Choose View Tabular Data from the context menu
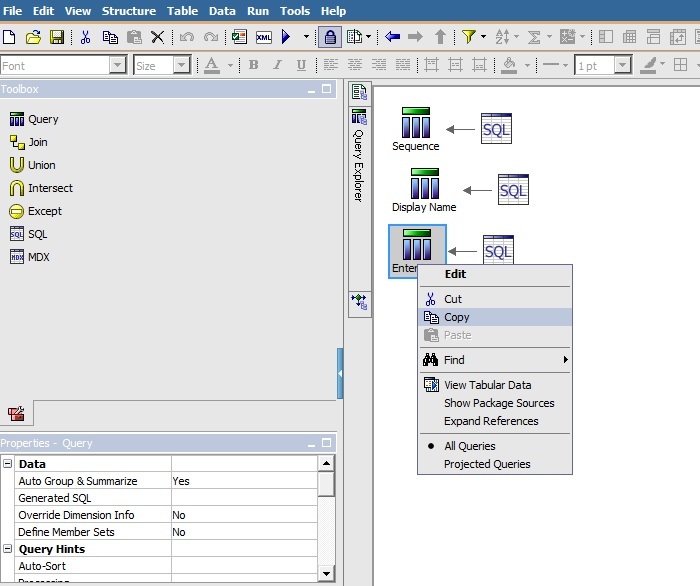 [495, 385]
